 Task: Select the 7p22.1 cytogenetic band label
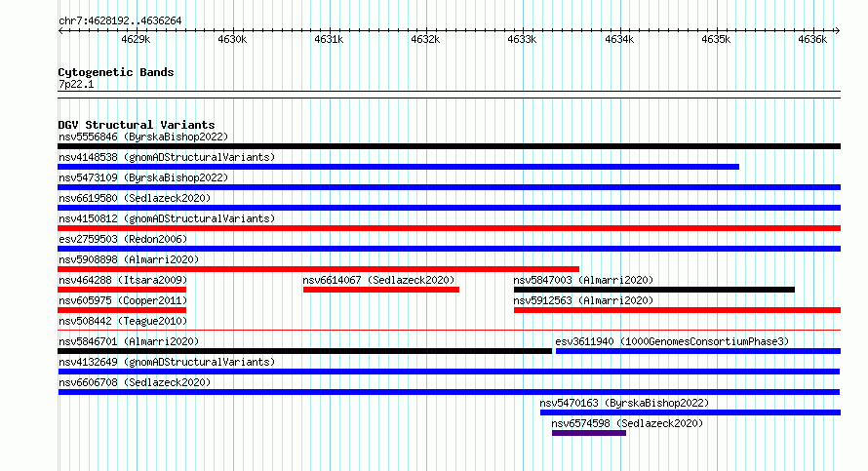point(76,84)
